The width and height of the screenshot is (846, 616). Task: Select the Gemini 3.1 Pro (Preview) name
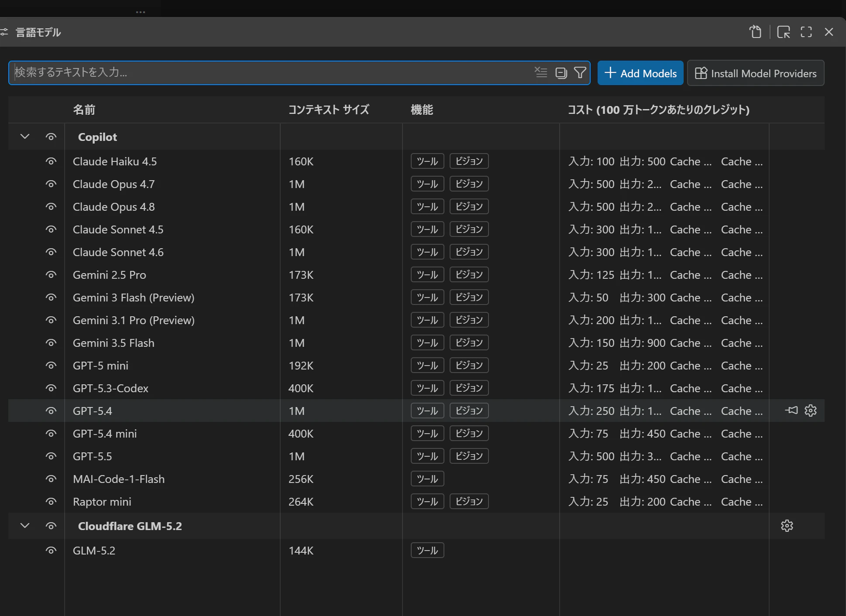point(134,320)
